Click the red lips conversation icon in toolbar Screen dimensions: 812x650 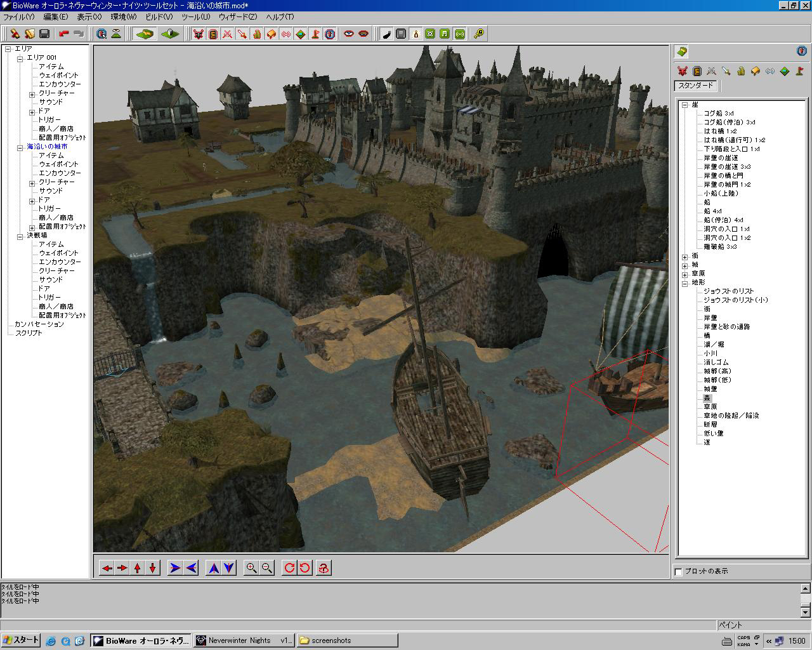[x=363, y=34]
